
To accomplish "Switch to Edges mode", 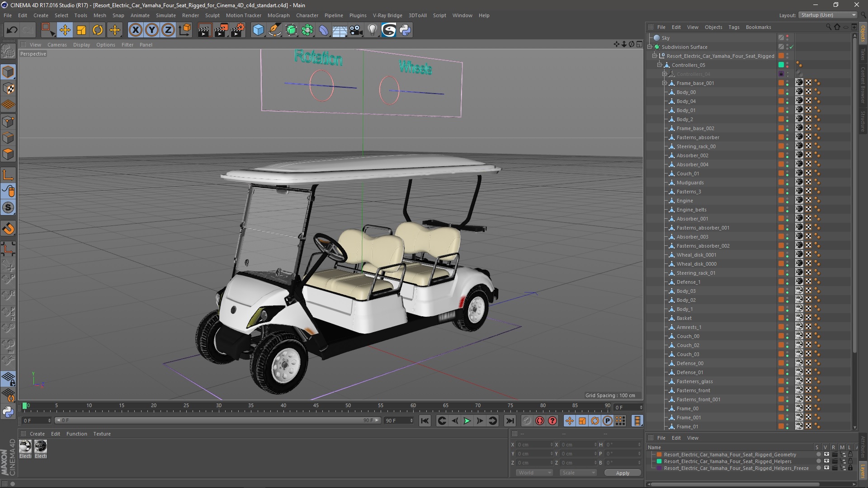I will [x=8, y=138].
